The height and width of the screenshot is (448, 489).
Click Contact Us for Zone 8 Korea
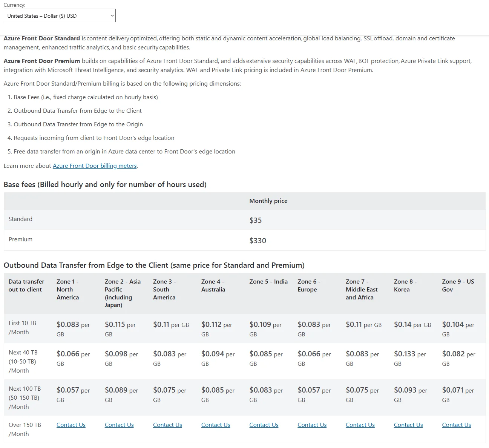pos(408,425)
